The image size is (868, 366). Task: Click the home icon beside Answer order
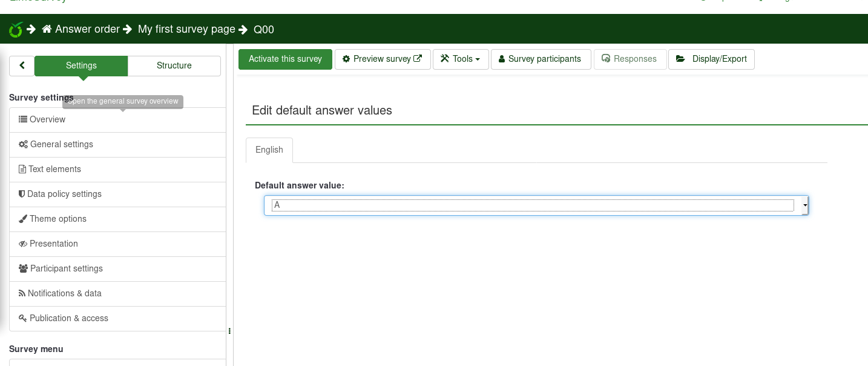tap(47, 29)
